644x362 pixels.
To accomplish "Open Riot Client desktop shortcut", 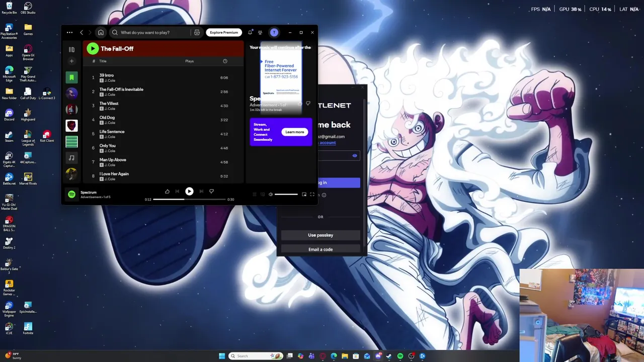I will point(47,136).
